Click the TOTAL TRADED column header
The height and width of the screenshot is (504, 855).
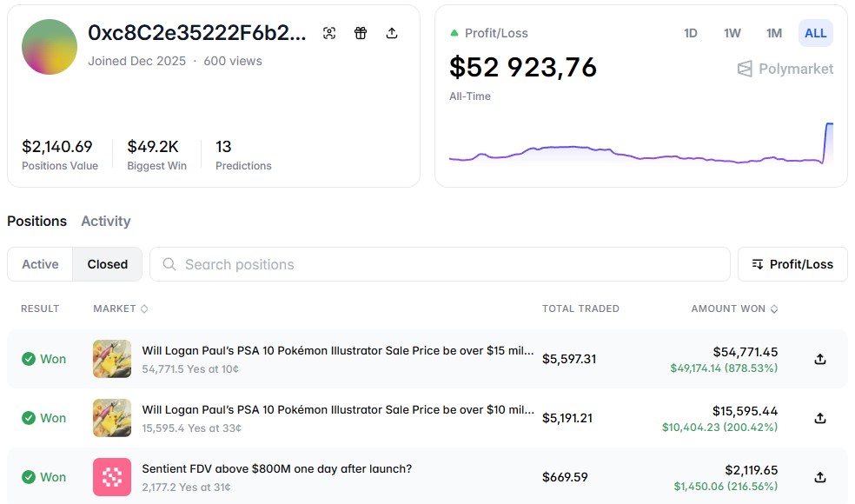pos(580,308)
